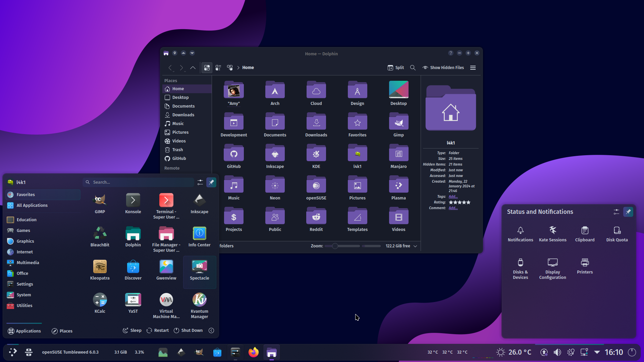Expand the free space dropdown in Dolphin status bar
This screenshot has width=644, height=362.
click(415, 246)
